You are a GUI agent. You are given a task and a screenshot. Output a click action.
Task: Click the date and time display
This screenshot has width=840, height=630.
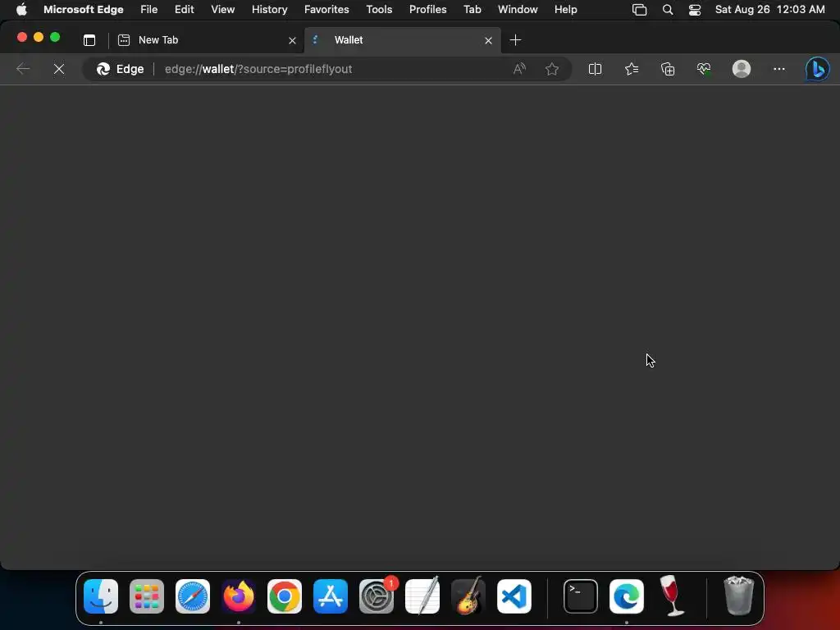pyautogui.click(x=769, y=10)
